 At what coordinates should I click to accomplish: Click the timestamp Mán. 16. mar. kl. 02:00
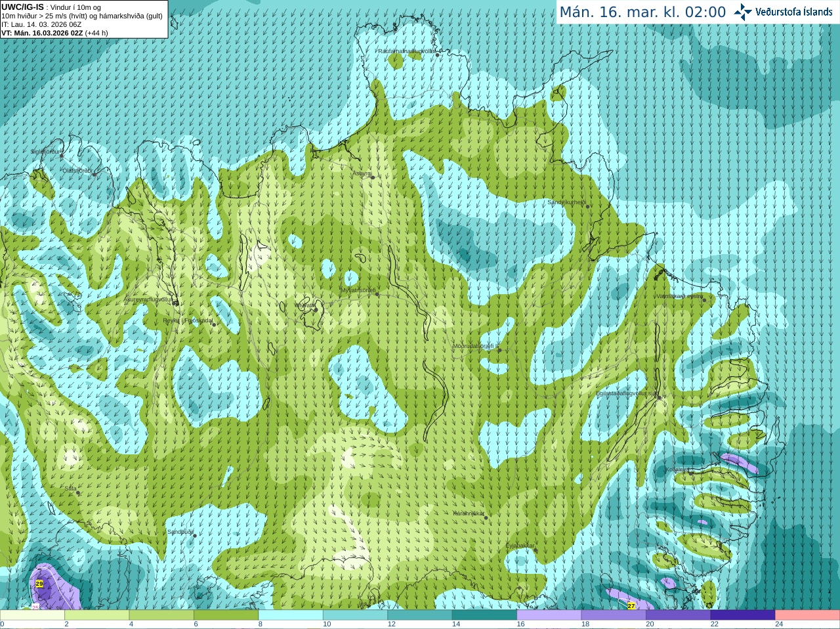tap(642, 12)
